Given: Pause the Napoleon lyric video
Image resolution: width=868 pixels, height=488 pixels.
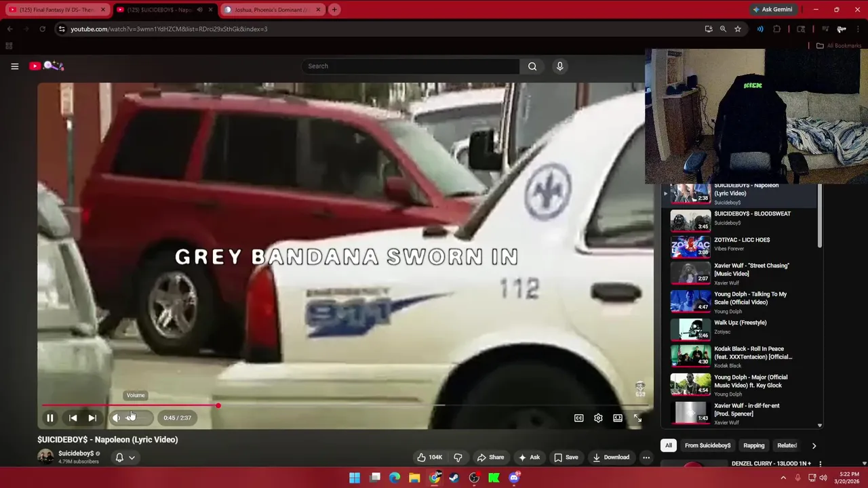Looking at the screenshot, I should coord(50,418).
